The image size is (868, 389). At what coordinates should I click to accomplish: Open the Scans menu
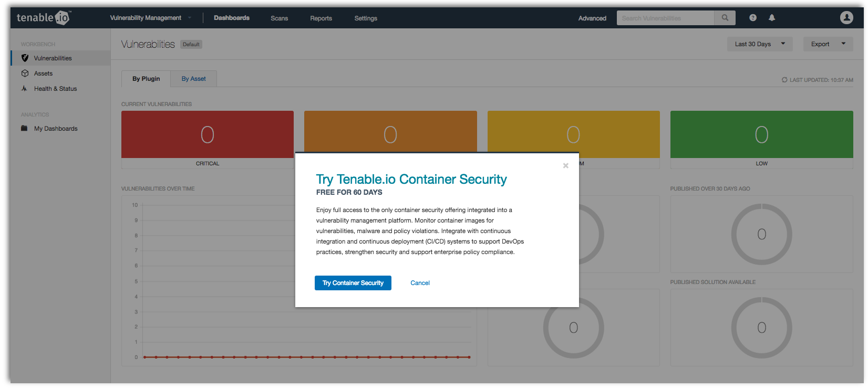click(x=280, y=18)
